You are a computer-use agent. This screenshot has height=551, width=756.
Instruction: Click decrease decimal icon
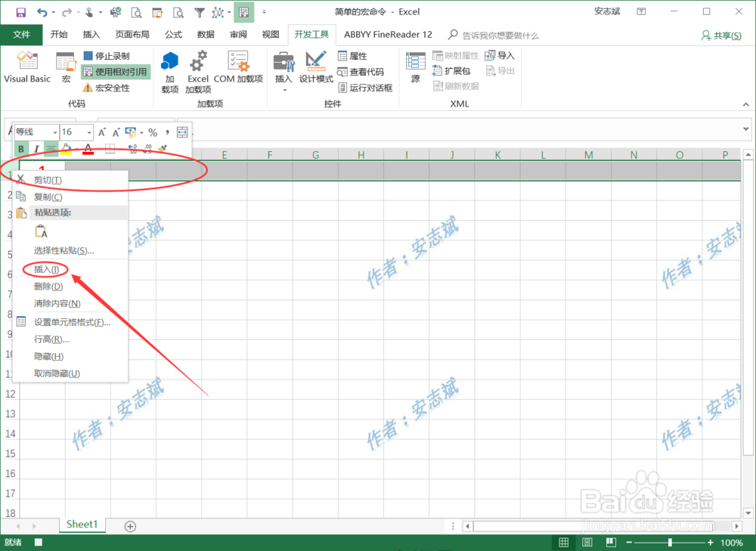coord(147,149)
